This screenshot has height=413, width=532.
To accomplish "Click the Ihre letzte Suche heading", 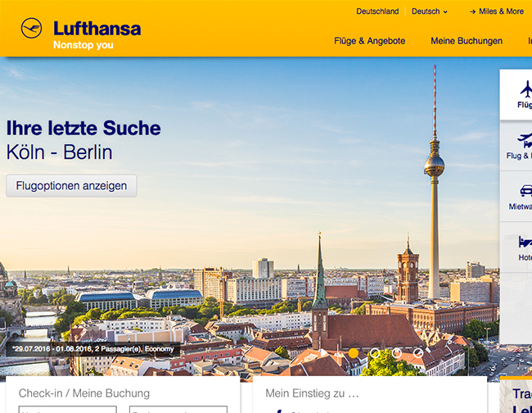I will [83, 128].
